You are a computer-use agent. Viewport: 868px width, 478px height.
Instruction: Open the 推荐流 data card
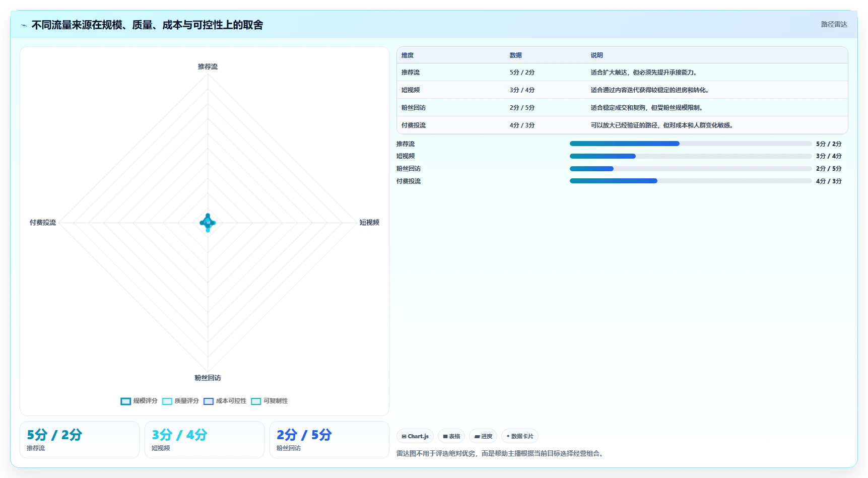tap(80, 440)
